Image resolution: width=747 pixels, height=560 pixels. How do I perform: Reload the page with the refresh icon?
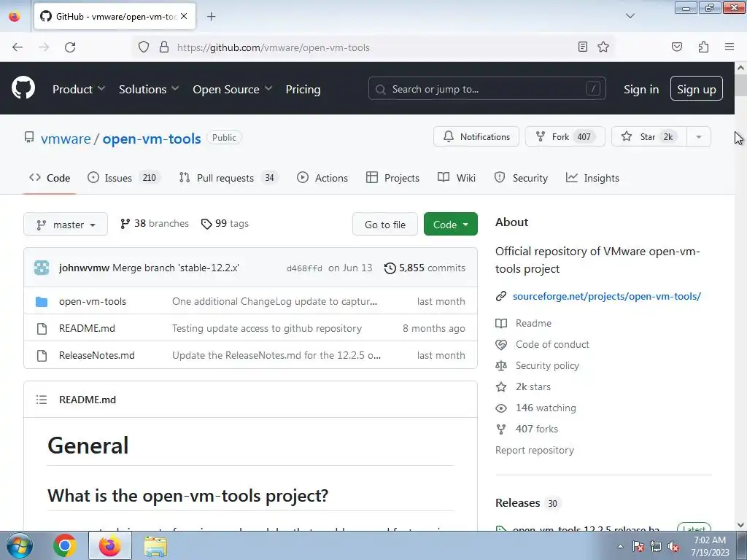click(70, 47)
